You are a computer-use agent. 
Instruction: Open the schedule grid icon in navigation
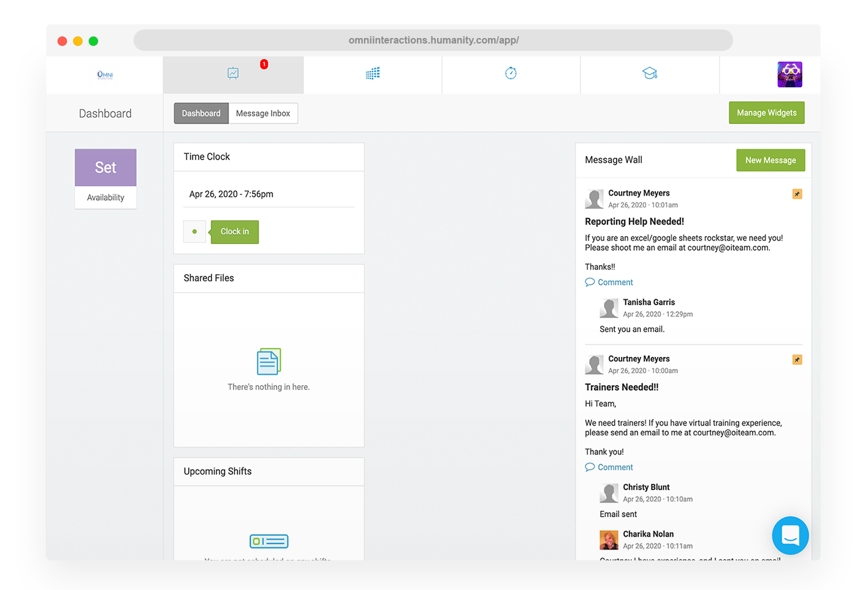(373, 74)
